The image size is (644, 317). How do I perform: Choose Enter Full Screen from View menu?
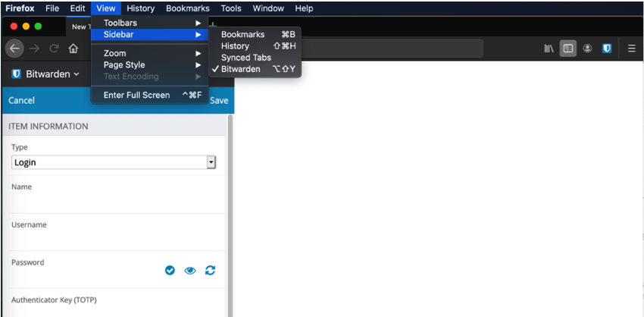[x=149, y=95]
